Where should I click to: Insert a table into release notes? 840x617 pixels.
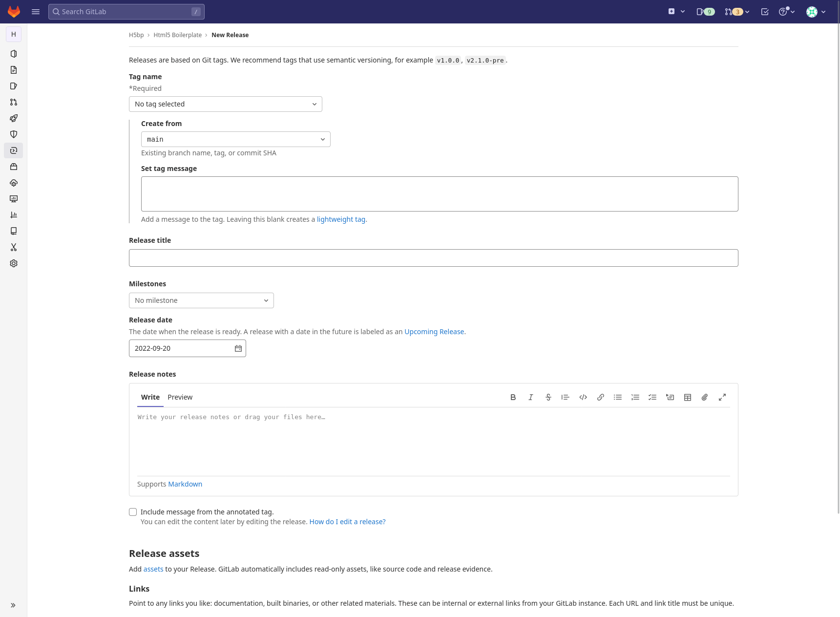pyautogui.click(x=687, y=397)
